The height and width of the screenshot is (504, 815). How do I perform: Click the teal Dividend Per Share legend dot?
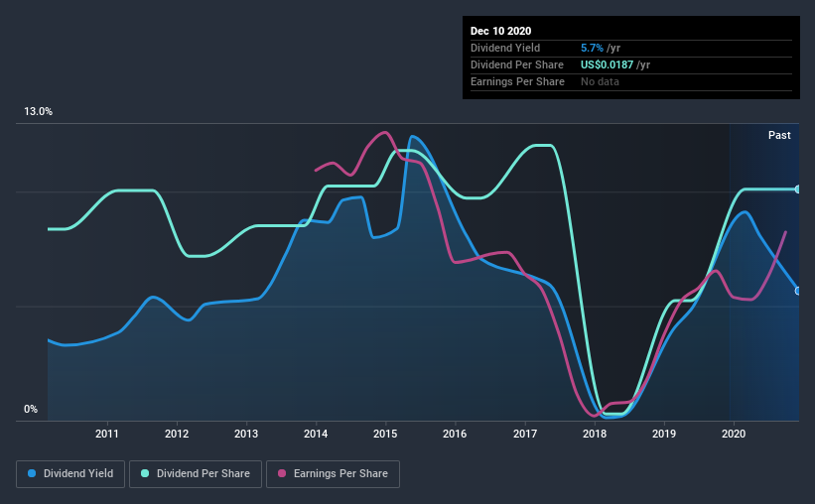[x=145, y=473]
